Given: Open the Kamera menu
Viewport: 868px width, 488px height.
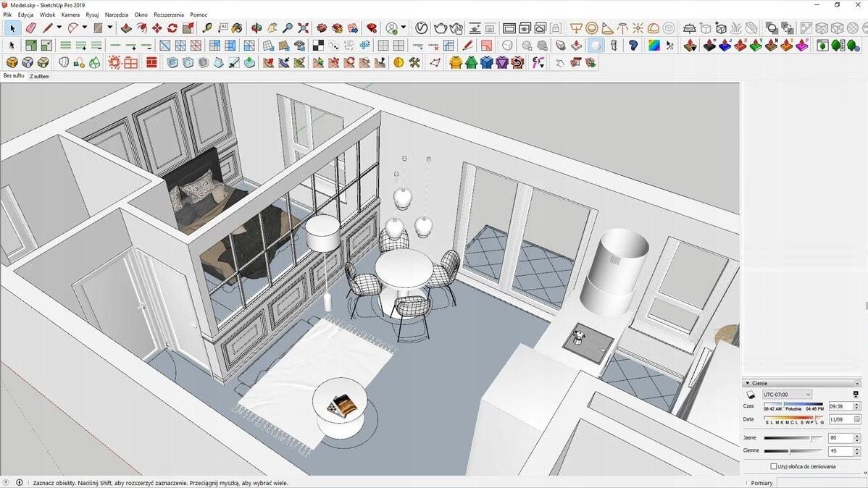Looking at the screenshot, I should [x=70, y=15].
